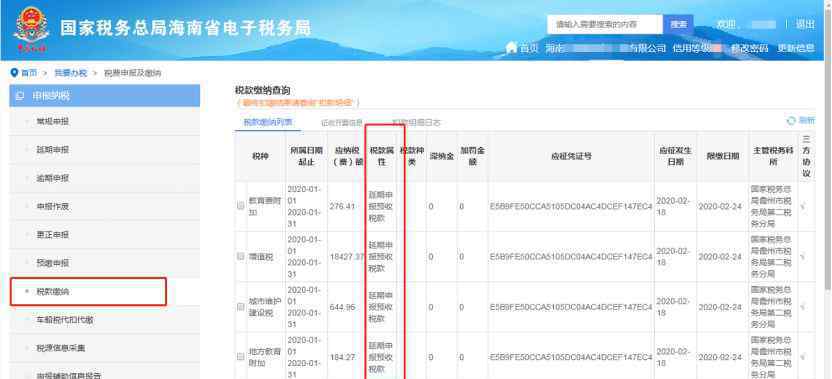Click into the header search input field
Image resolution: width=832 pixels, height=379 pixels.
pyautogui.click(x=605, y=24)
